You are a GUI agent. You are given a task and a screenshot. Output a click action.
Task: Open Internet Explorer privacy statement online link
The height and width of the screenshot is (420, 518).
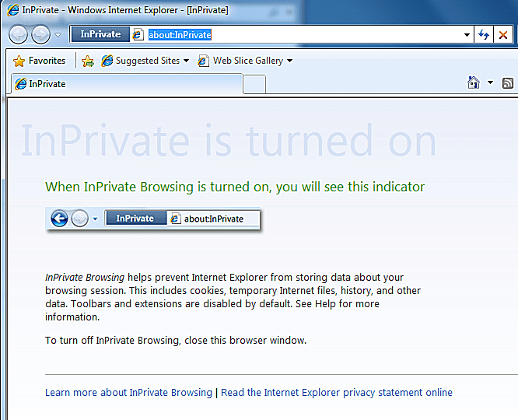(x=337, y=392)
